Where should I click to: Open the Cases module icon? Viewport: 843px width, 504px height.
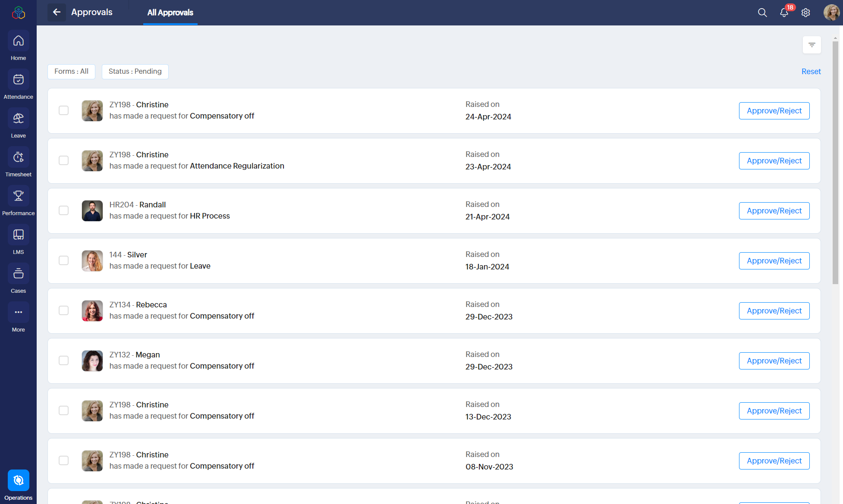tap(18, 274)
